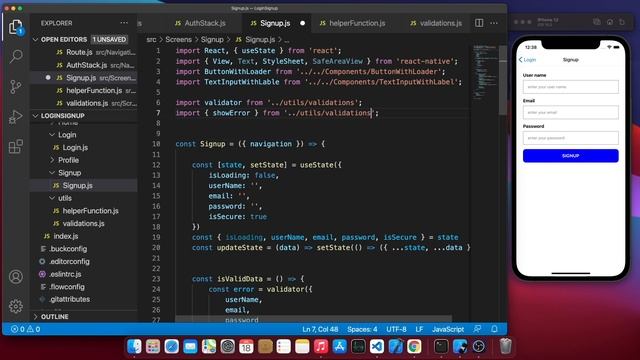Open the Trash from the Dock
640x360 pixels.
pyautogui.click(x=505, y=347)
